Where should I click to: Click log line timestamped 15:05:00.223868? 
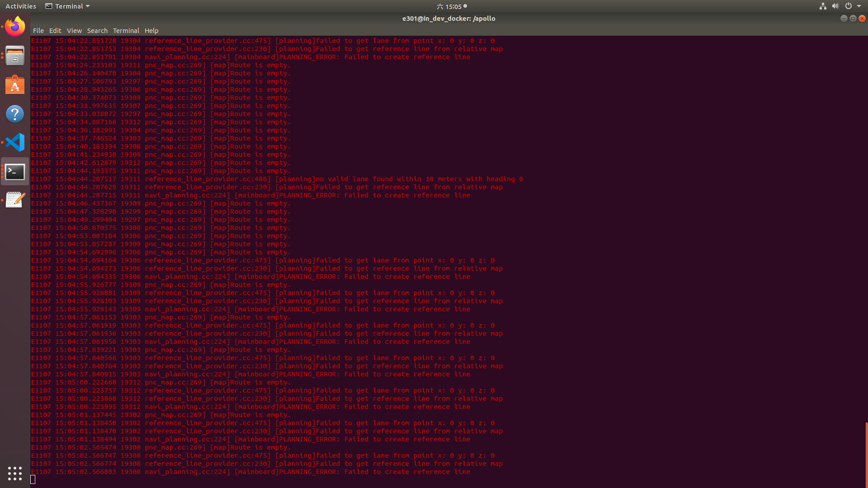pyautogui.click(x=267, y=399)
